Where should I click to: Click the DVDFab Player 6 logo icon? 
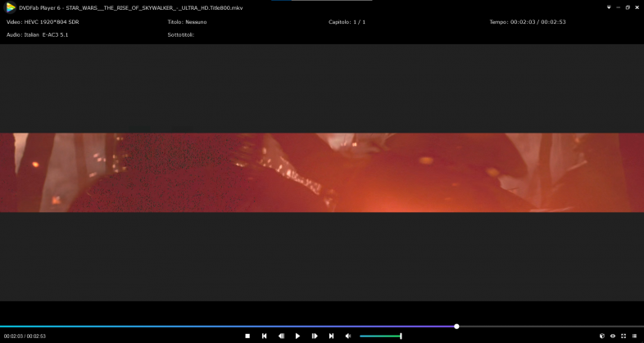click(x=11, y=7)
